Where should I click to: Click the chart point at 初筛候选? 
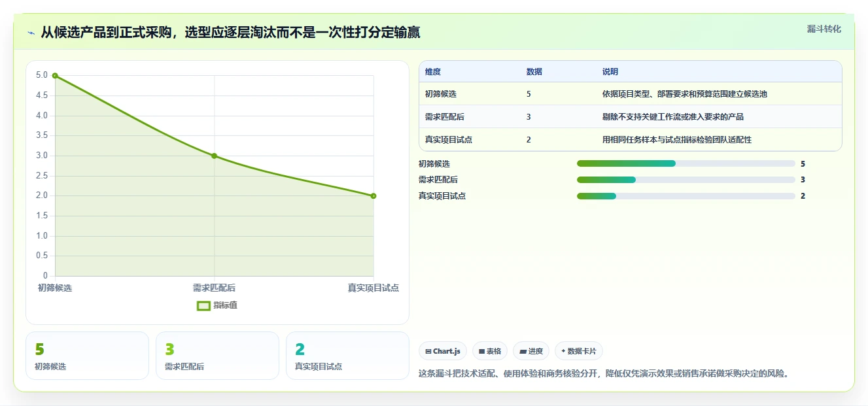click(x=55, y=76)
